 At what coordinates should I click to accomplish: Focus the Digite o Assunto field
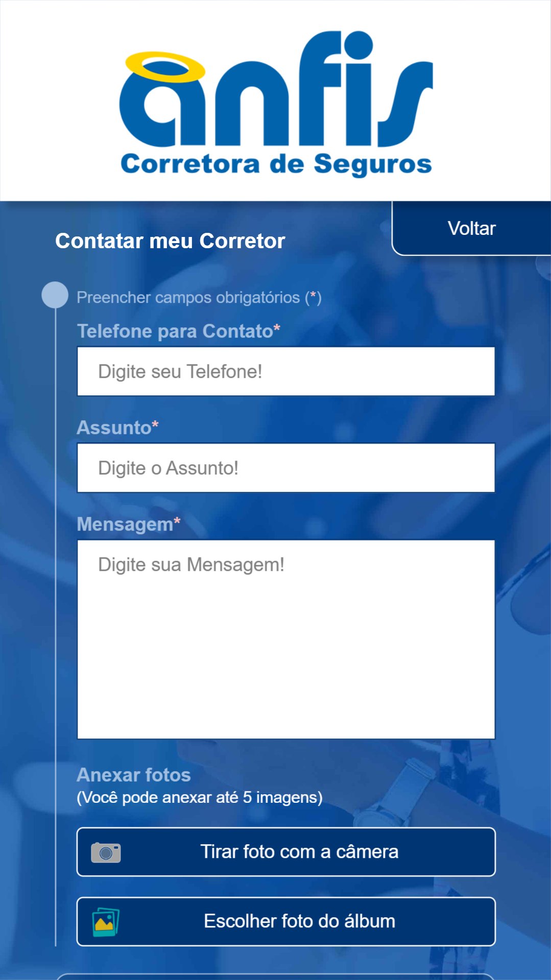[286, 468]
